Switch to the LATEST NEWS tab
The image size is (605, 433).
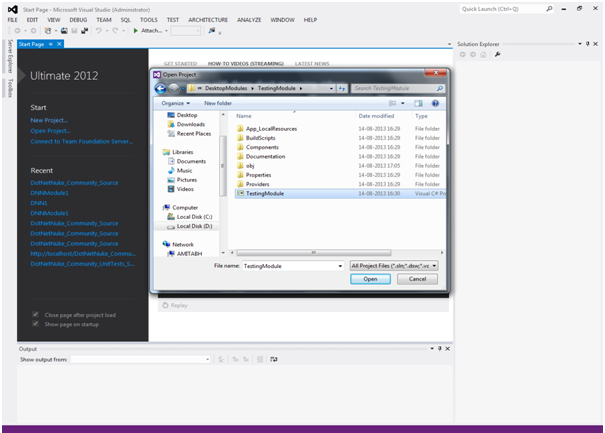pos(312,64)
